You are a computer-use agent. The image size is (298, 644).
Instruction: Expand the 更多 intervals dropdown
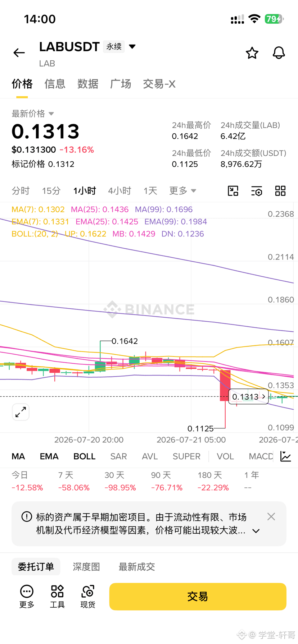(x=182, y=190)
